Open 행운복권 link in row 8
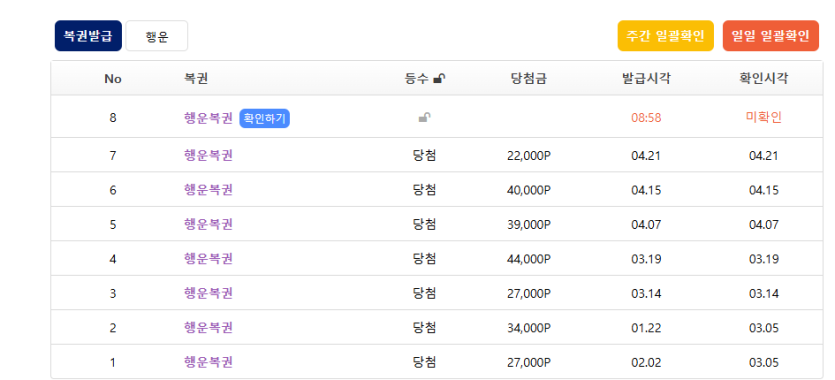This screenshot has width=835, height=380. (x=208, y=118)
